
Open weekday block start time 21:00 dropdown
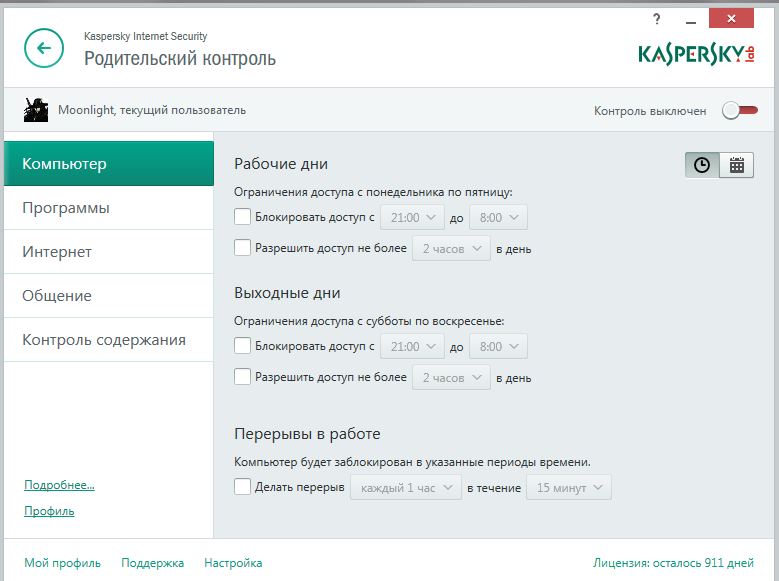pyautogui.click(x=412, y=217)
